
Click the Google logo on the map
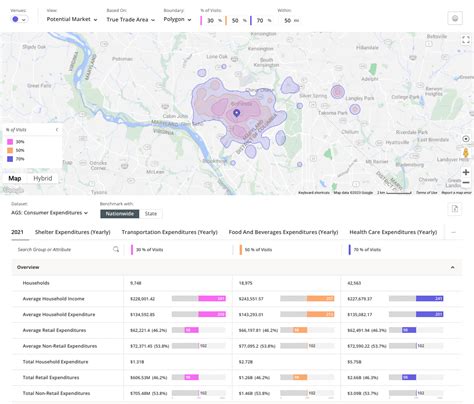click(13, 190)
